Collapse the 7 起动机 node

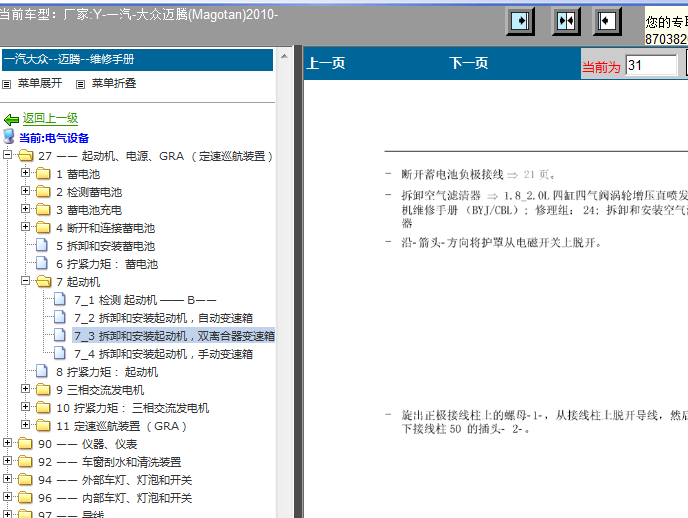[25, 280]
